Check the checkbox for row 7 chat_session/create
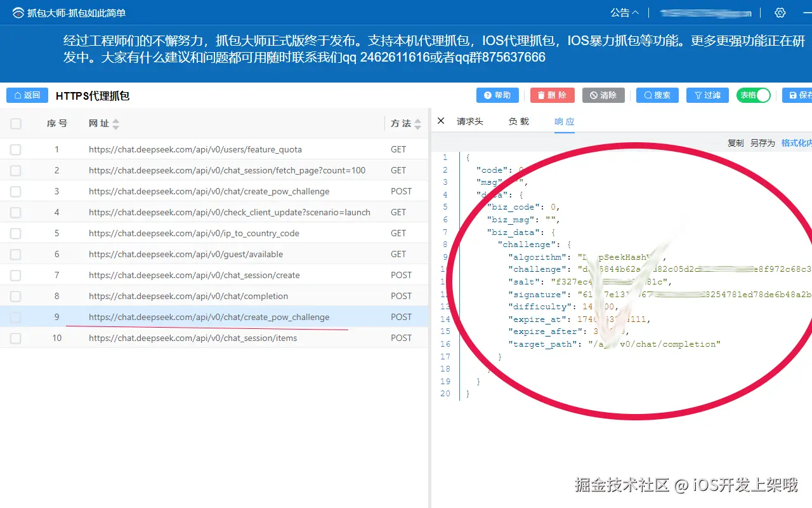 coord(16,276)
